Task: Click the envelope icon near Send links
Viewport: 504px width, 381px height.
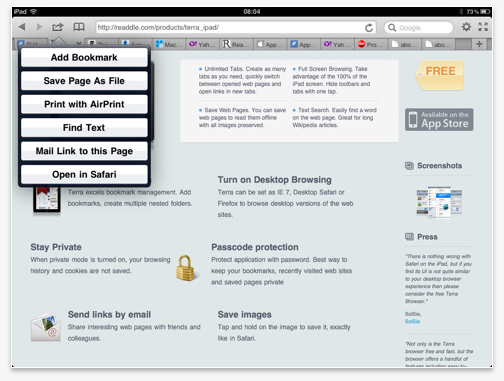Action: tap(46, 327)
